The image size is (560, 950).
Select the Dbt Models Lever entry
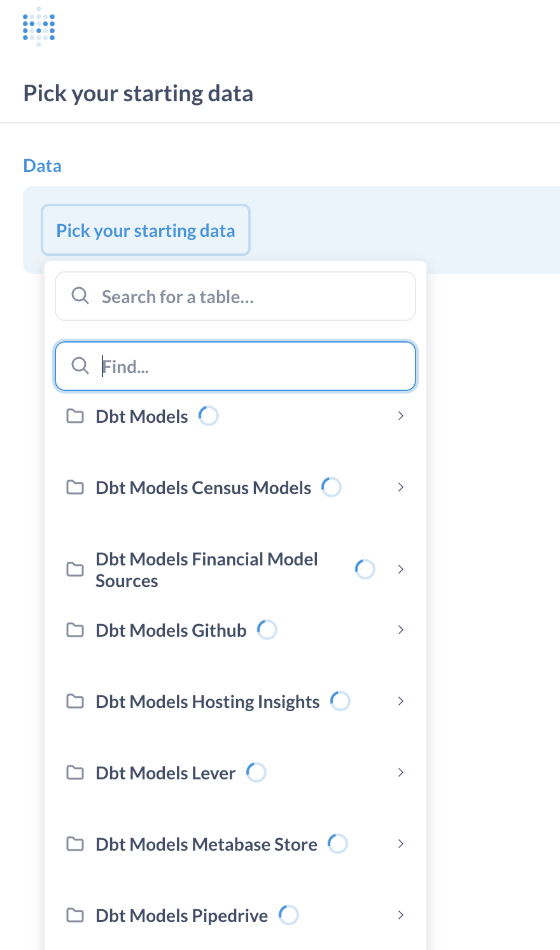(165, 772)
